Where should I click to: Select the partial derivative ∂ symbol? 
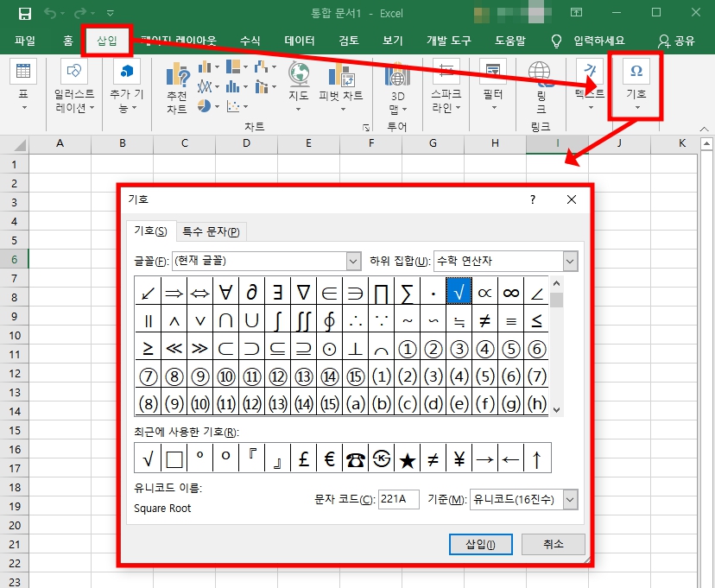coord(251,292)
